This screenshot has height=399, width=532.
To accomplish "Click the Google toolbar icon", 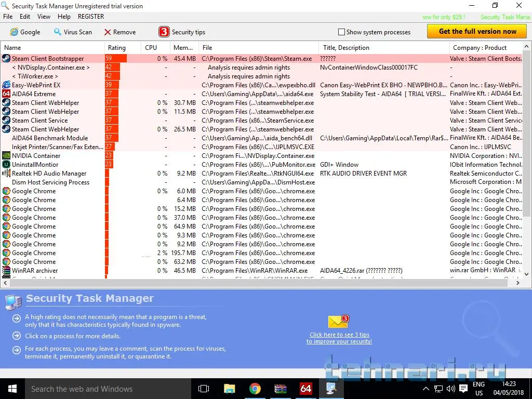I will coord(14,32).
